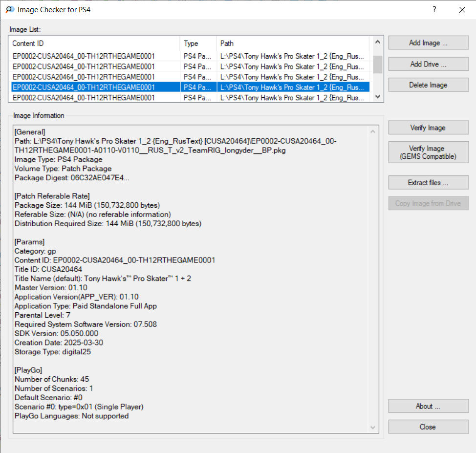Click the Title ID: CUSA20464 line
This screenshot has height=453, width=476.
[x=48, y=269]
